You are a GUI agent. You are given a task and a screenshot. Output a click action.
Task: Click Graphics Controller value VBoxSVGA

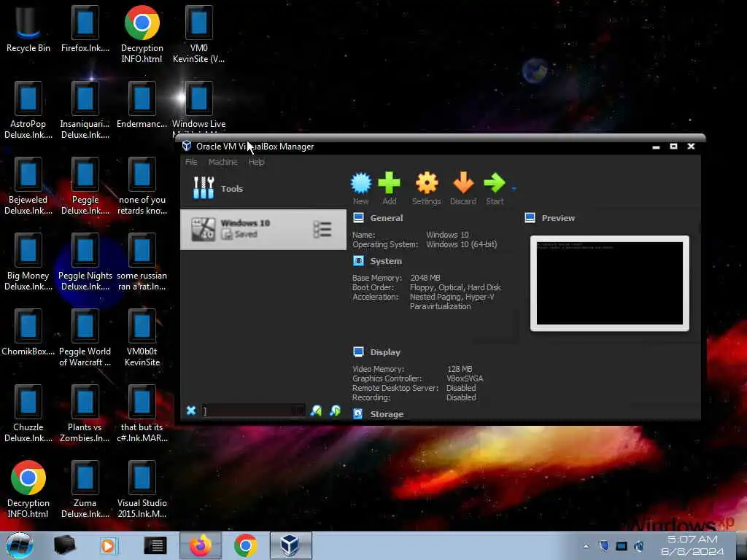[x=465, y=378]
